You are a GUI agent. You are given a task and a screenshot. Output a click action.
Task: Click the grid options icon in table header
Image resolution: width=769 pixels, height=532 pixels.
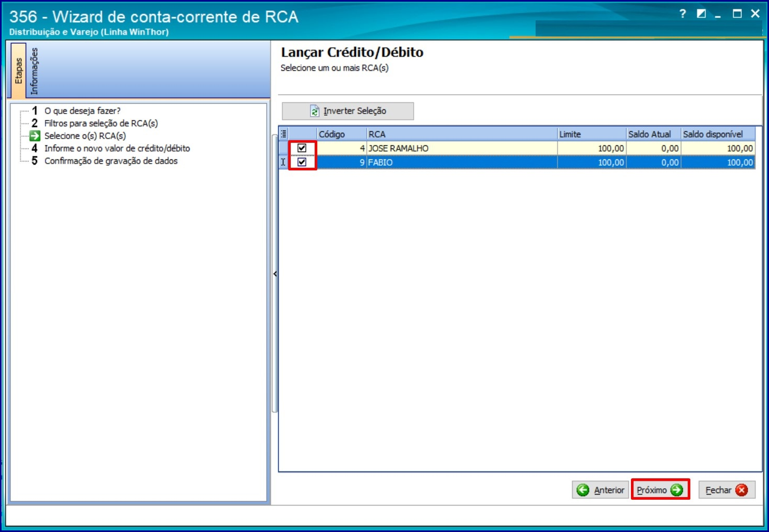point(283,134)
